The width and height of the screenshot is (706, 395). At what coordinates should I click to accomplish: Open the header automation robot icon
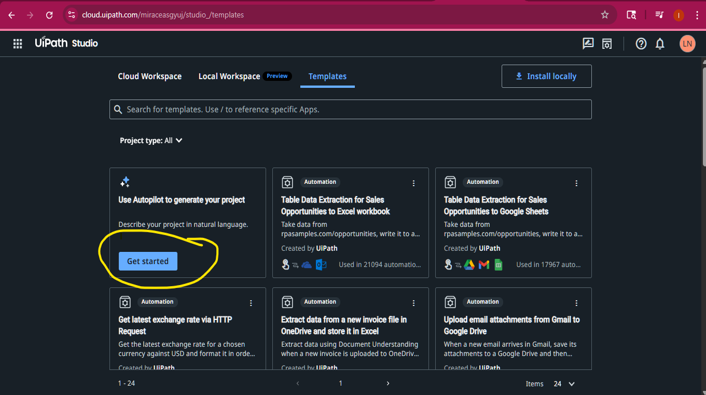(x=607, y=44)
